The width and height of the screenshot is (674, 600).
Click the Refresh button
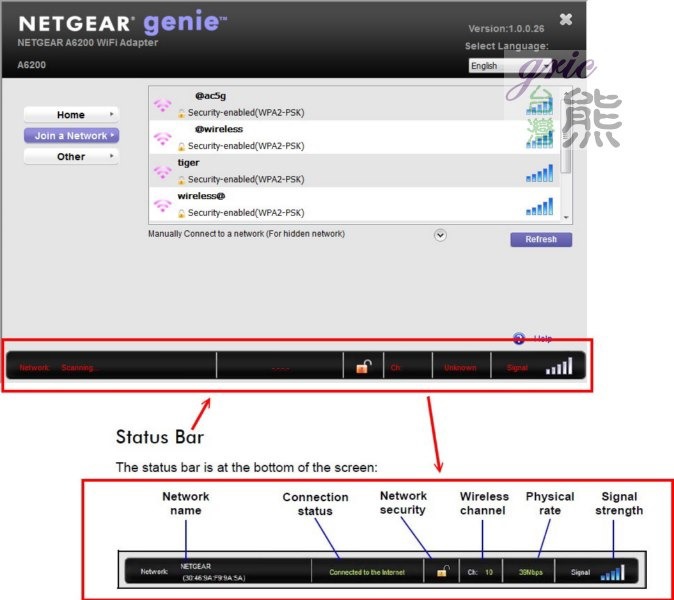pos(541,239)
